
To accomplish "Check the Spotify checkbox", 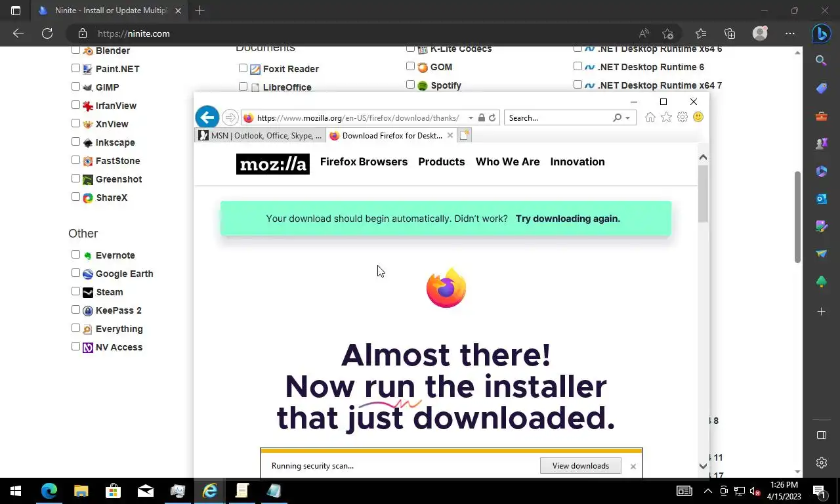I will coord(410,85).
